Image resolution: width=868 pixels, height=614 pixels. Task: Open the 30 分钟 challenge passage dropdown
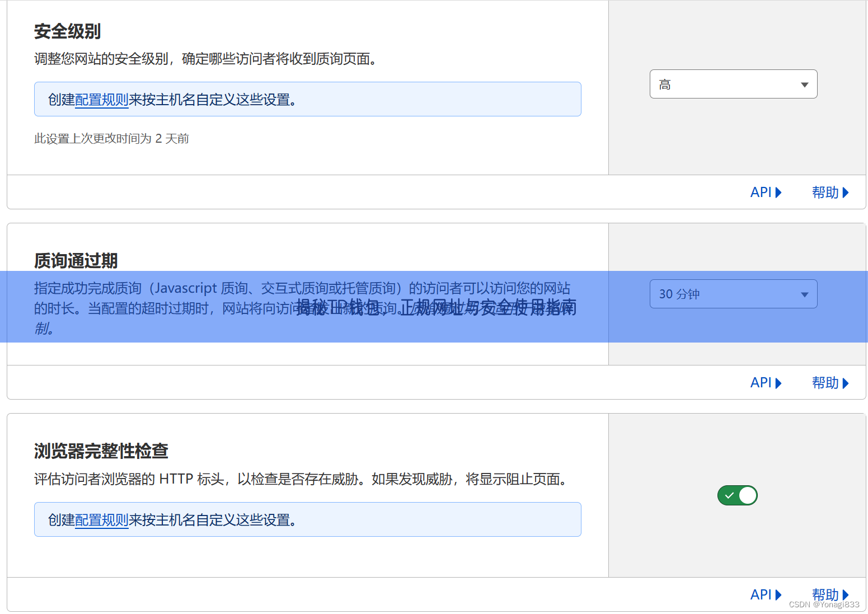(x=733, y=294)
